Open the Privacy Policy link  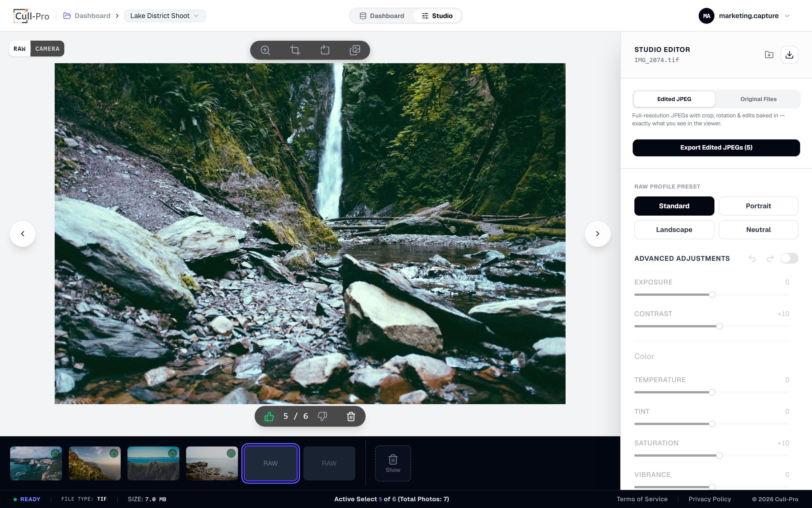[x=710, y=499]
